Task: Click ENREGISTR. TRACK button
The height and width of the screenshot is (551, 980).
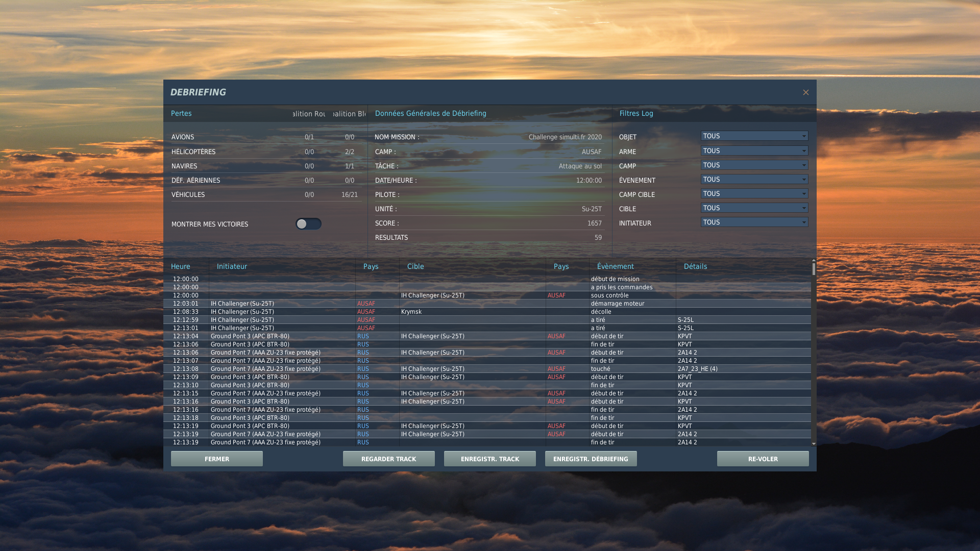Action: [x=489, y=459]
